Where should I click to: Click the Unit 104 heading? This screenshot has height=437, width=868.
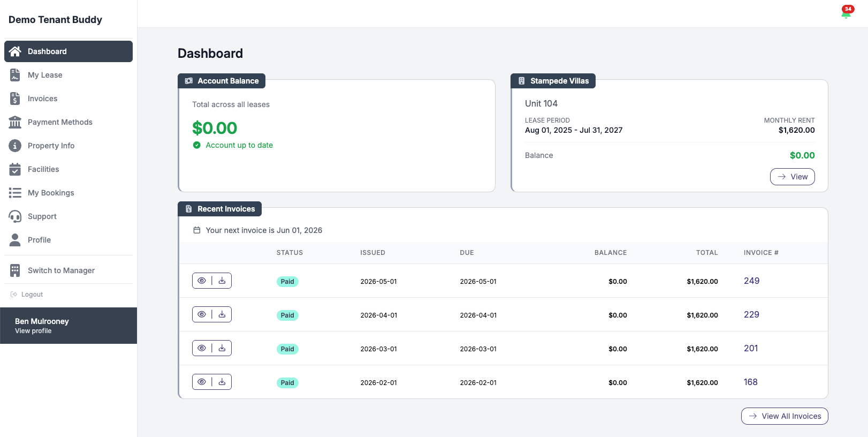541,103
